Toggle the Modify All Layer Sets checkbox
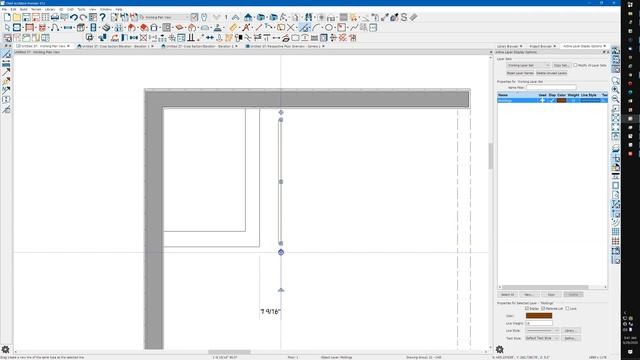 [575, 65]
